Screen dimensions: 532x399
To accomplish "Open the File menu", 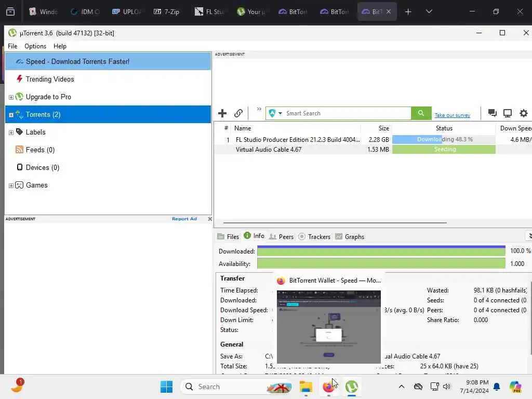I will pos(12,46).
